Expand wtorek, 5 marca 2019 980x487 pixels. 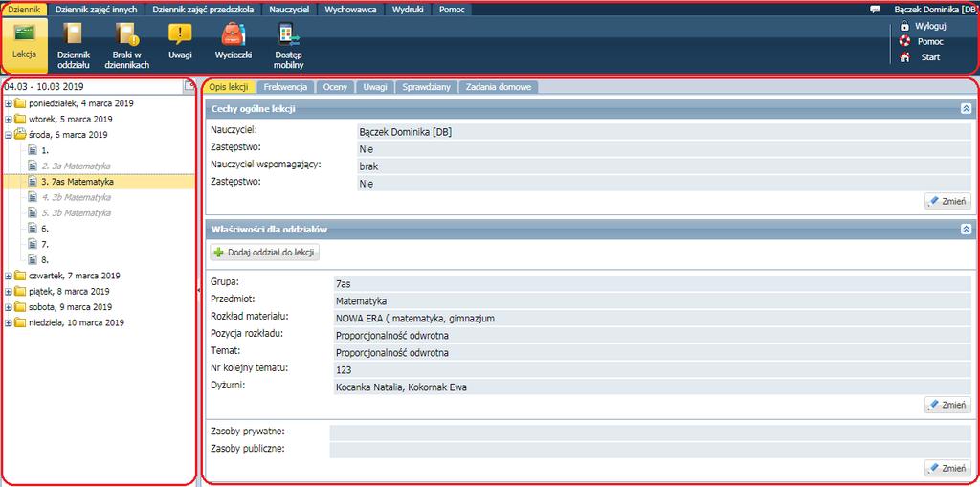click(8, 119)
